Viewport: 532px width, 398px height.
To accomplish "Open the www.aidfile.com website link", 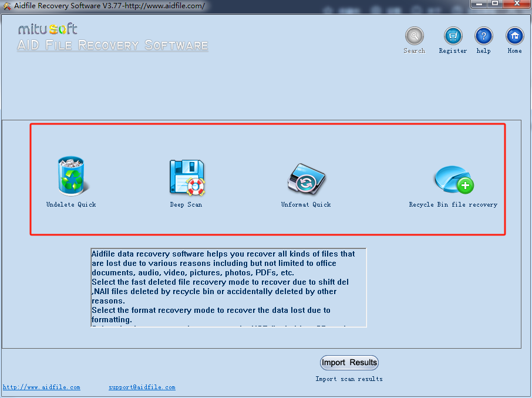I will (41, 387).
